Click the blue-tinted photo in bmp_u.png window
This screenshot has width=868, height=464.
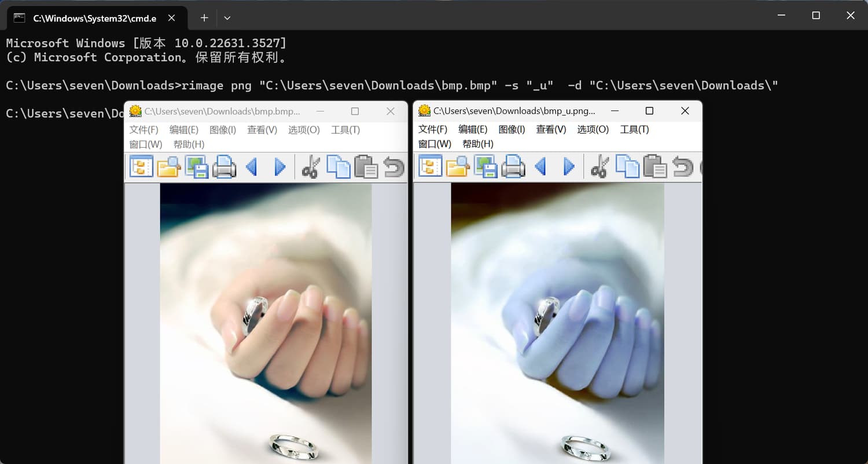(x=558, y=323)
